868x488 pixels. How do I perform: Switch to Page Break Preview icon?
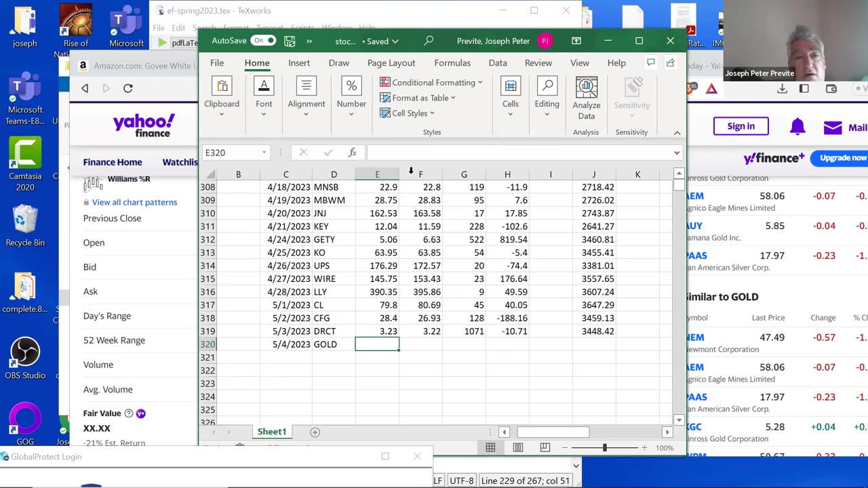tap(545, 447)
